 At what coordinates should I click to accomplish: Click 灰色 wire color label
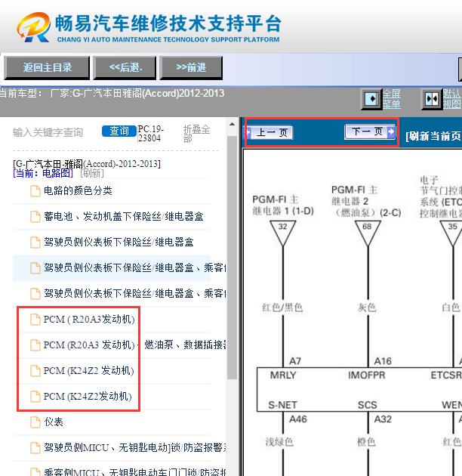coord(367,308)
